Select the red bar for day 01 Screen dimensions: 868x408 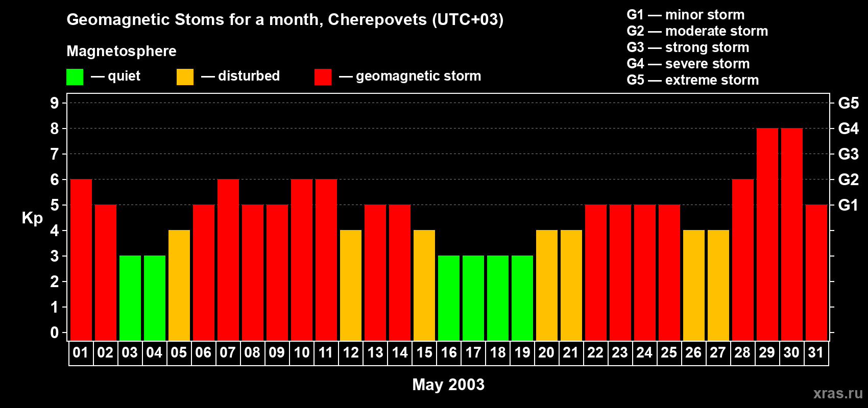(81, 260)
